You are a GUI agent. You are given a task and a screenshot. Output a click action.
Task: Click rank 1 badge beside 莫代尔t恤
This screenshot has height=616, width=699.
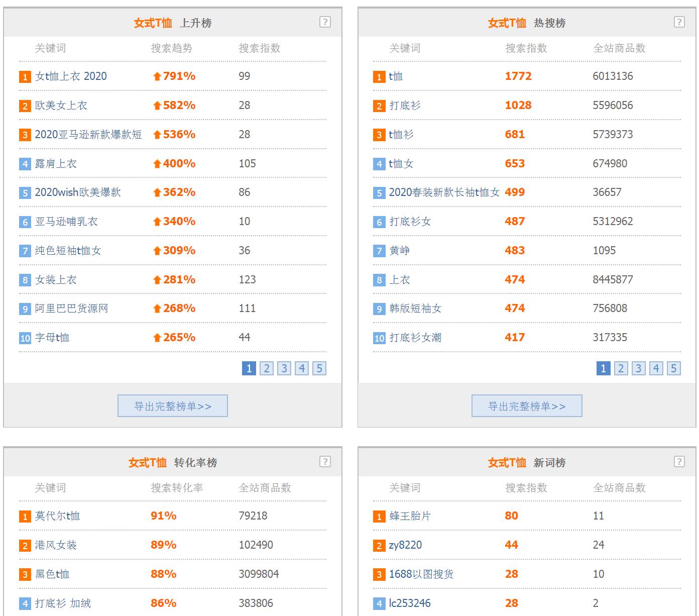point(25,517)
